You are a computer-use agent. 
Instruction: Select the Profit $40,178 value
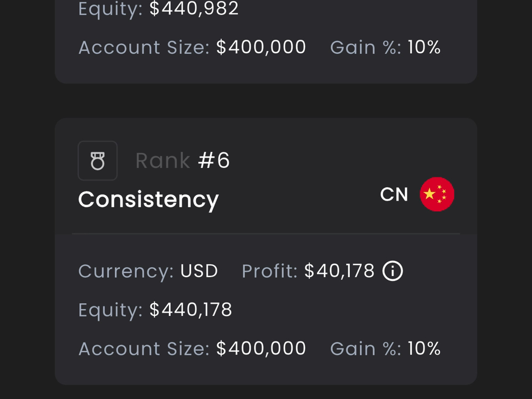tap(339, 271)
